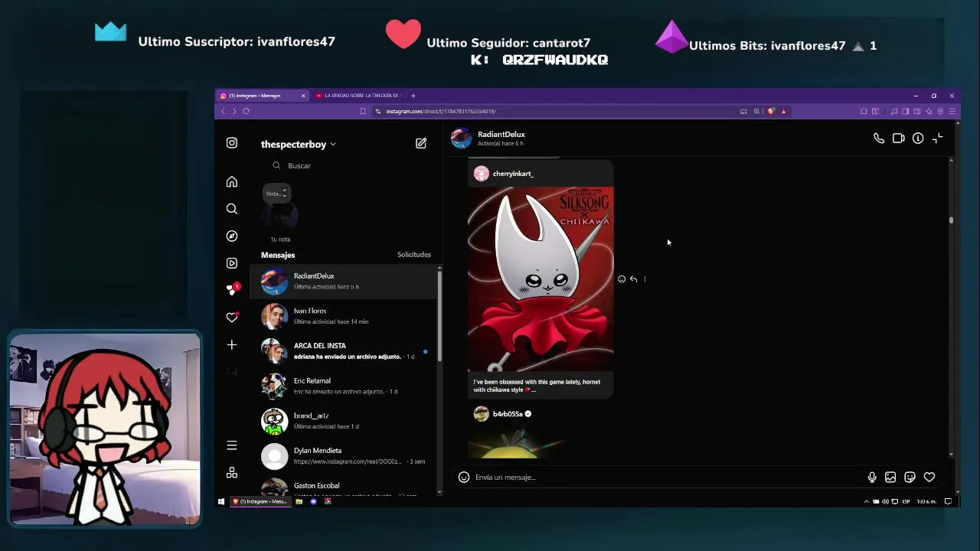Viewport: 980px width, 551px height.
Task: React to the cherryinkart_ post with emoji
Action: pos(622,279)
